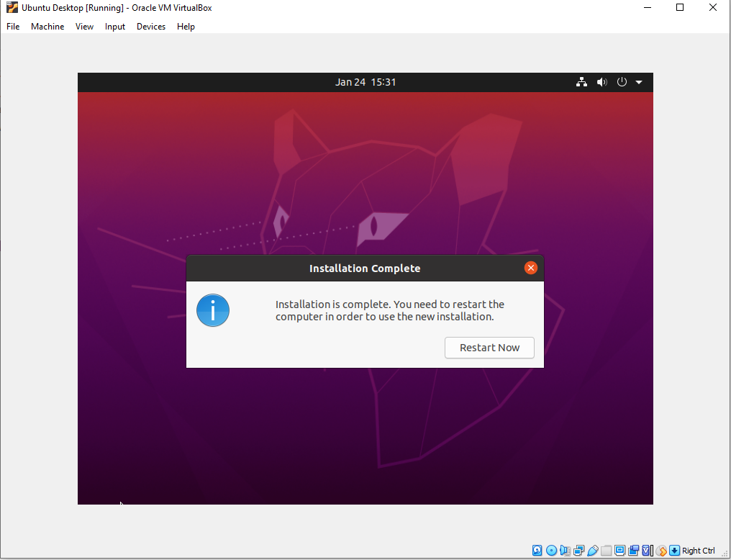
Task: Click the hard disk activity status icon
Action: point(537,551)
